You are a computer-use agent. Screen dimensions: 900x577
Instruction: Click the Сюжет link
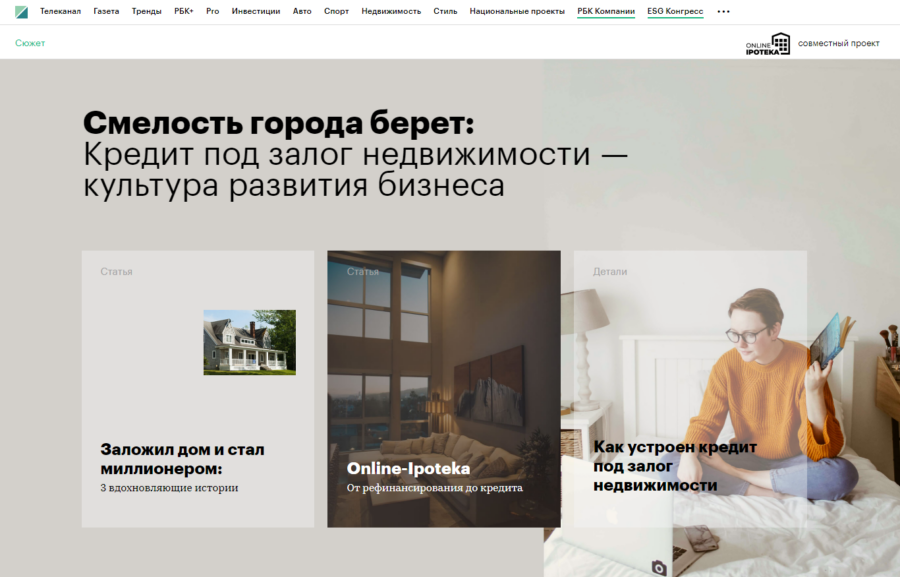tap(29, 43)
